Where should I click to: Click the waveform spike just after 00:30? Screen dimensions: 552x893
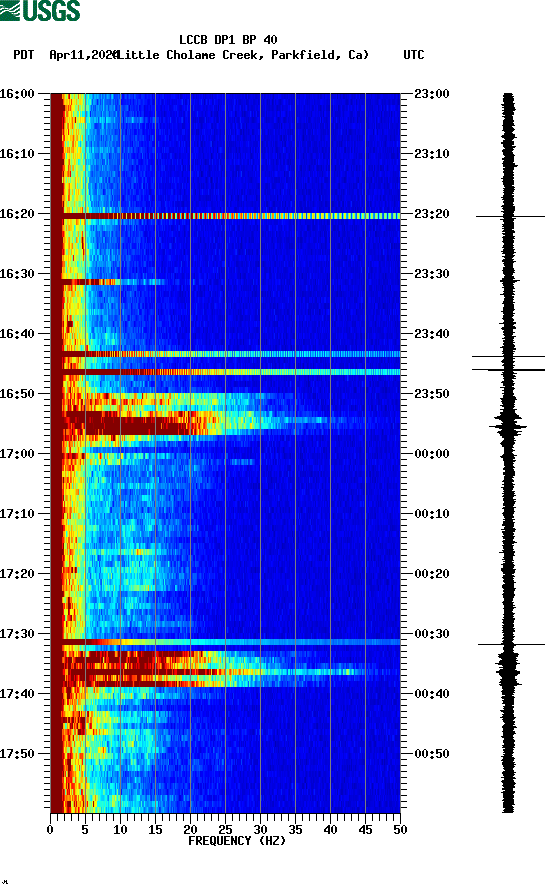point(511,644)
